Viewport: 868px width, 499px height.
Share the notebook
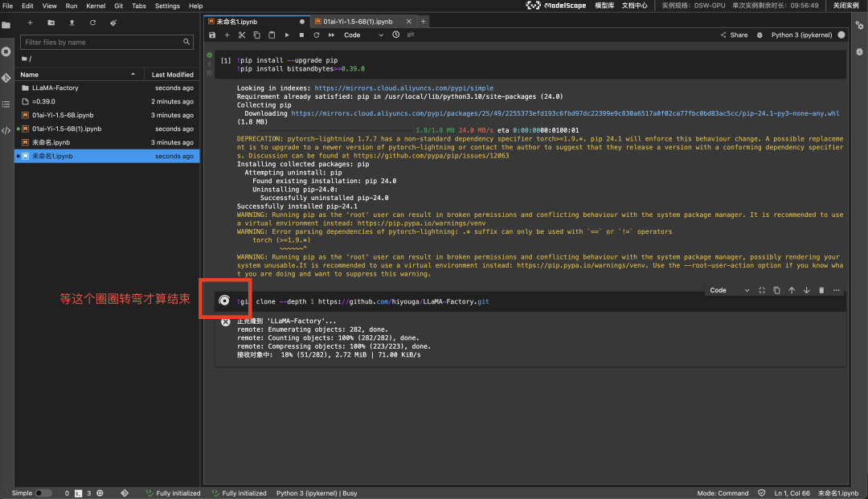pos(734,35)
